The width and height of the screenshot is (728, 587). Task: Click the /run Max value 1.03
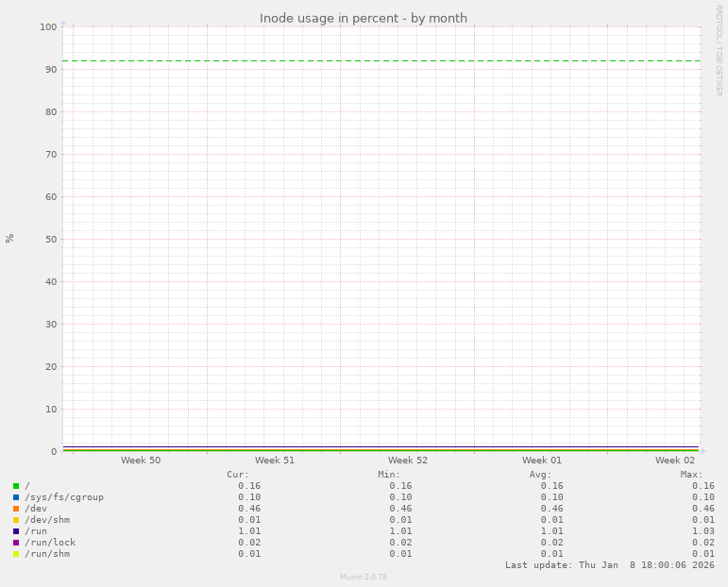tap(703, 531)
